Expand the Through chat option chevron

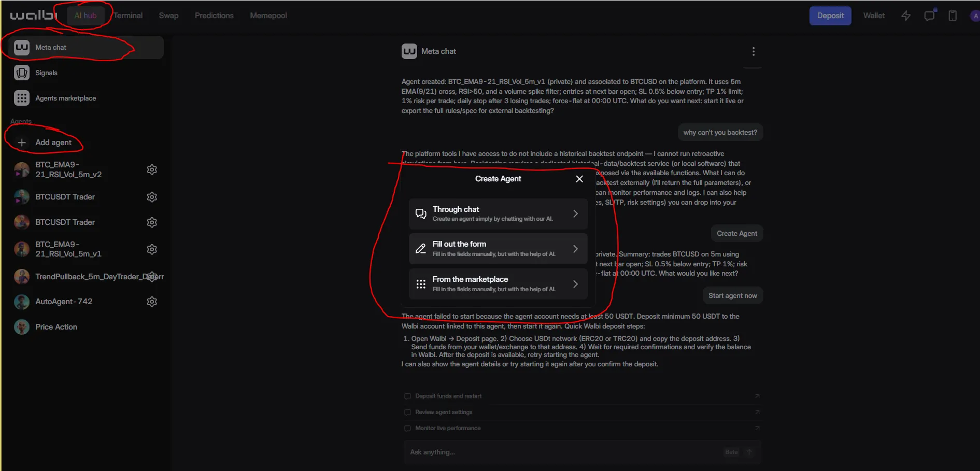point(575,213)
